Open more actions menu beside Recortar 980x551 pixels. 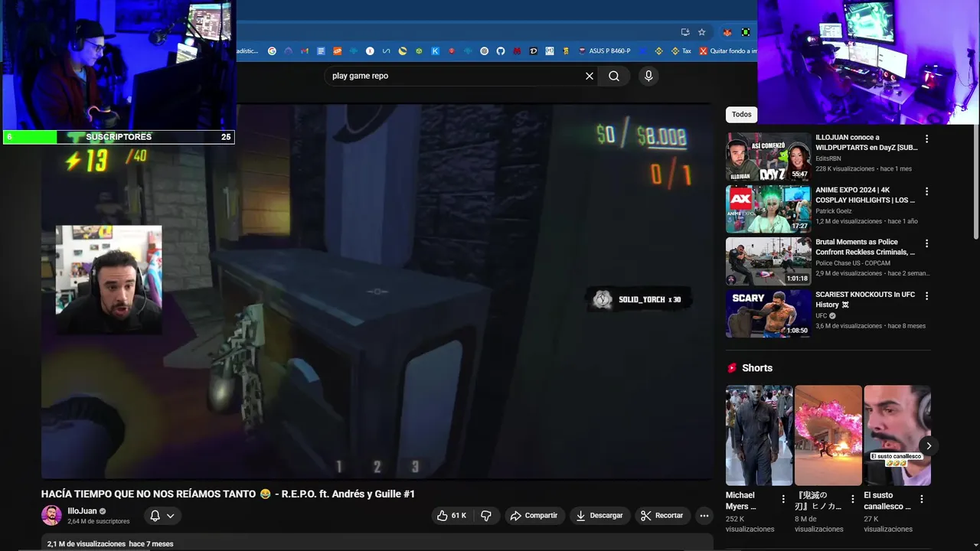pyautogui.click(x=704, y=516)
